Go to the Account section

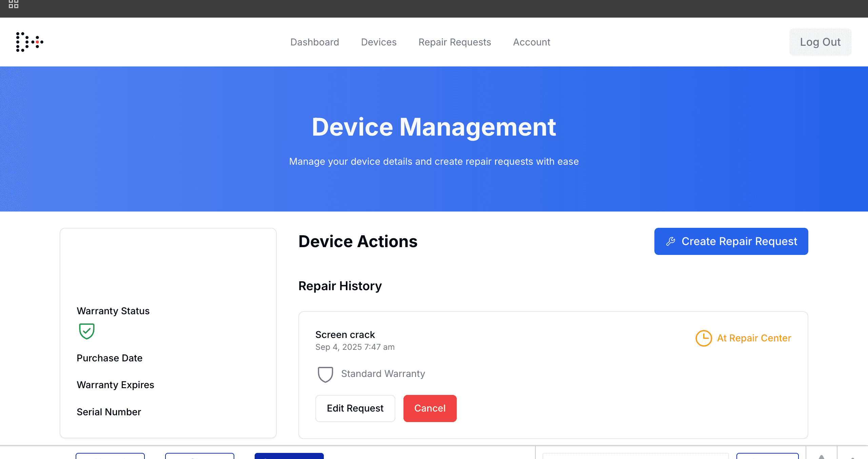pyautogui.click(x=531, y=42)
